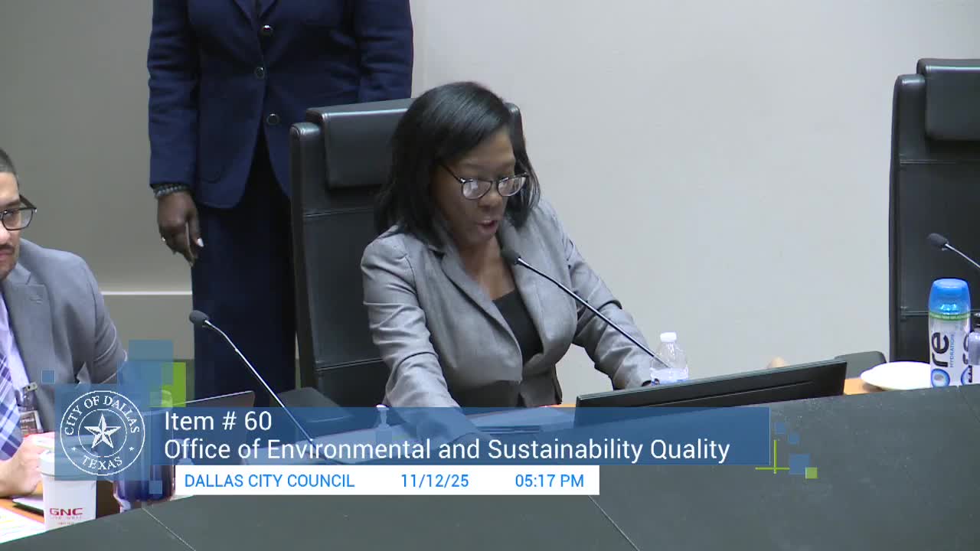Click the City of Dallas Texas seal
Image resolution: width=980 pixels, height=551 pixels.
click(x=103, y=433)
